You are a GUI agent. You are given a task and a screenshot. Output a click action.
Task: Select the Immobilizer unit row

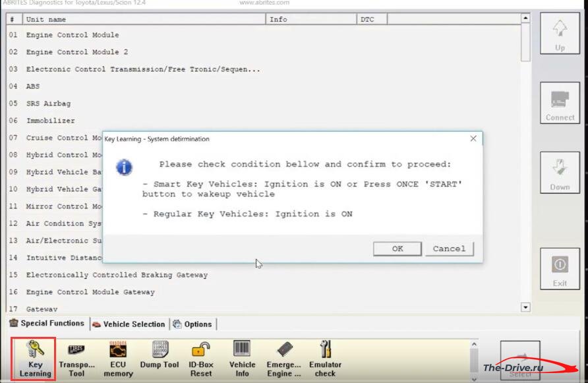tap(264, 121)
